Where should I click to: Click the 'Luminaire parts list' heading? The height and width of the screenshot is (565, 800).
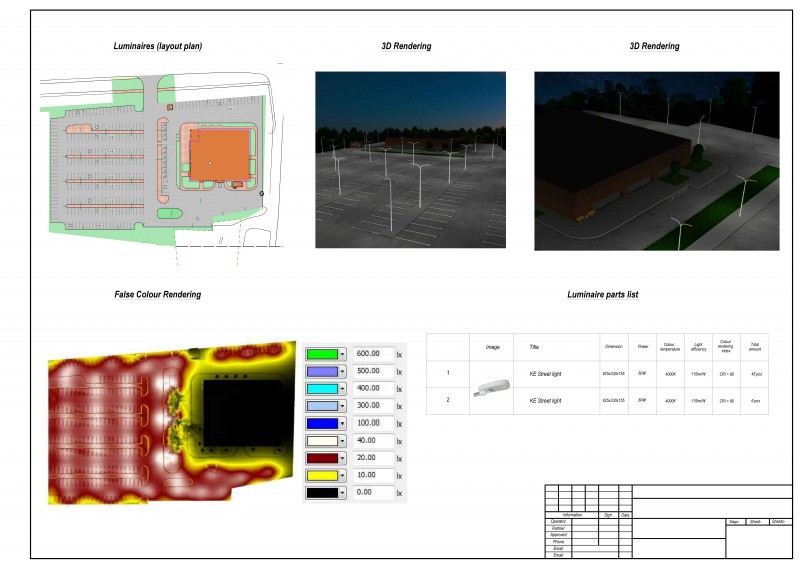[603, 294]
